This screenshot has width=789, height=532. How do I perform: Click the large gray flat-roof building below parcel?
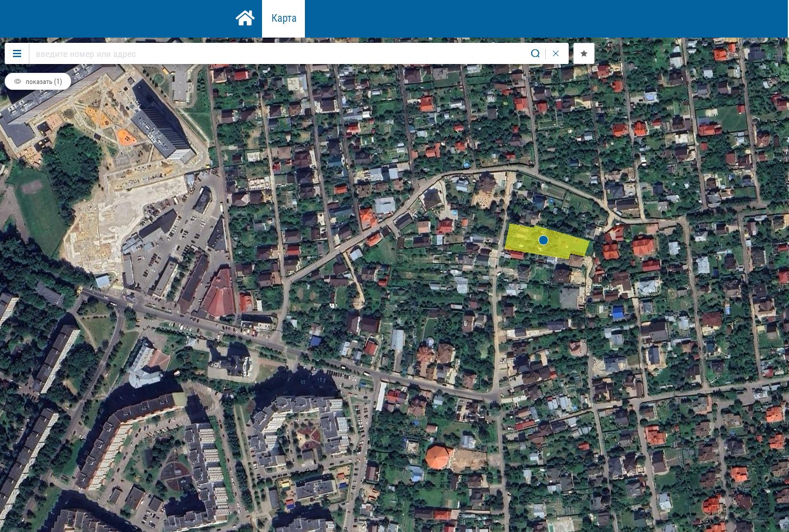(x=569, y=298)
